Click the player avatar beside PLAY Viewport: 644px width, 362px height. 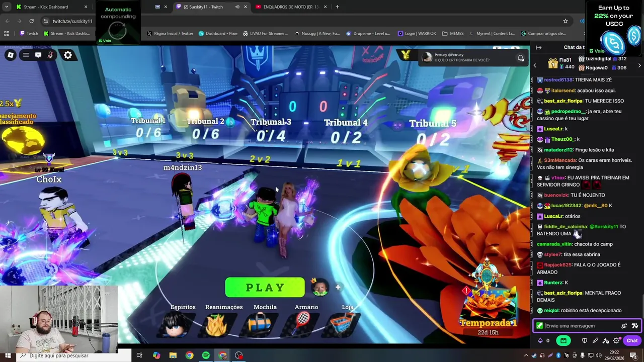(319, 287)
